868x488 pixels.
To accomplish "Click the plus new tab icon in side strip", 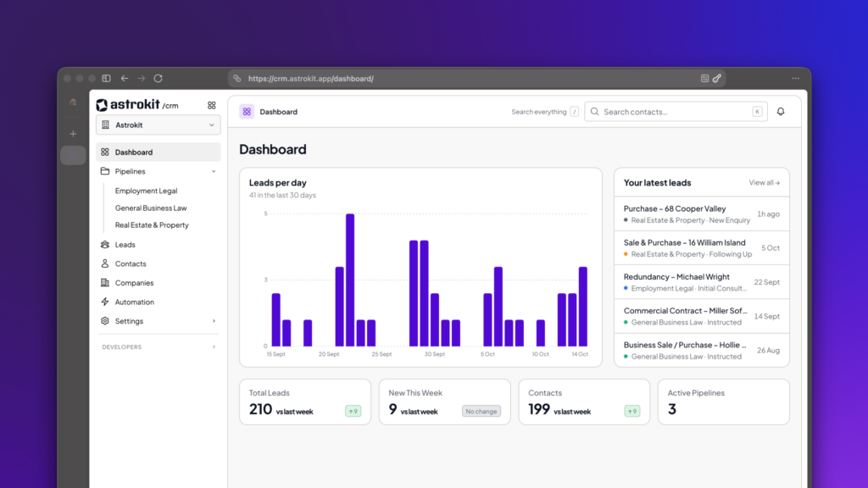I will coord(73,134).
